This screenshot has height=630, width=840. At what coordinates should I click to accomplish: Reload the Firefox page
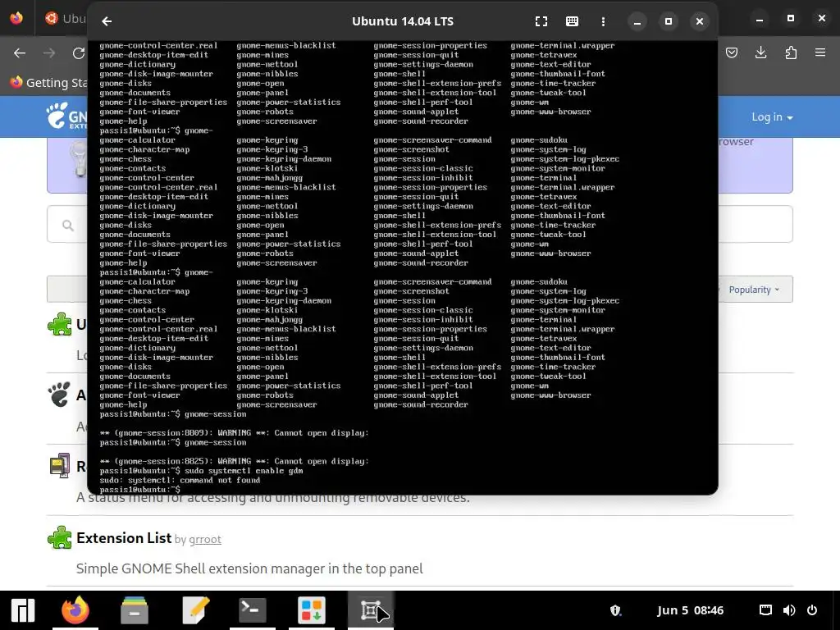point(79,53)
